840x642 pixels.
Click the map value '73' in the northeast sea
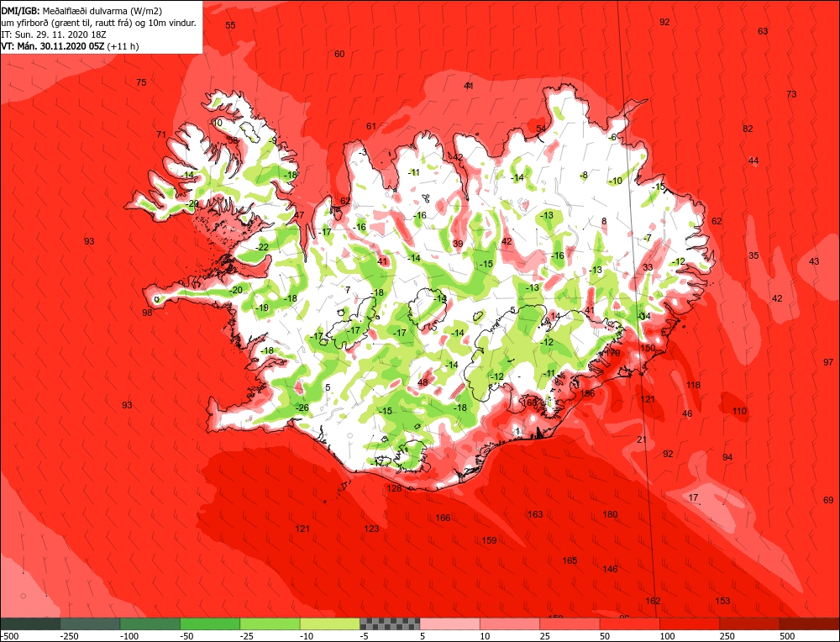coord(791,94)
